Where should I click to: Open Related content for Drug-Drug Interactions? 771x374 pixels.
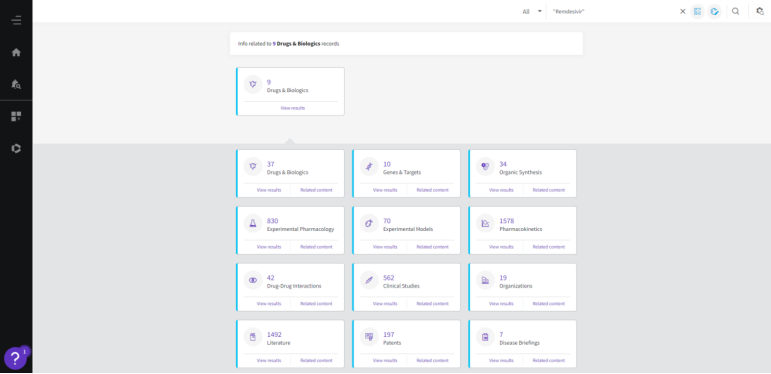click(316, 304)
